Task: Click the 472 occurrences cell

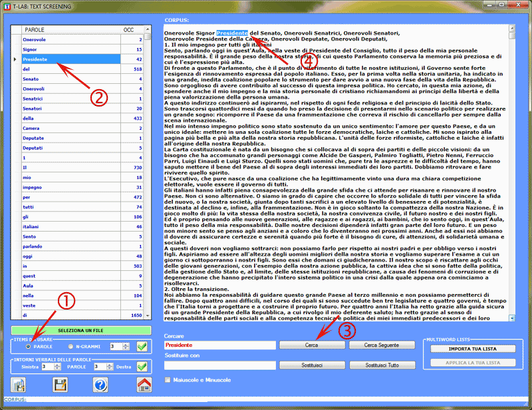Action: (x=132, y=198)
